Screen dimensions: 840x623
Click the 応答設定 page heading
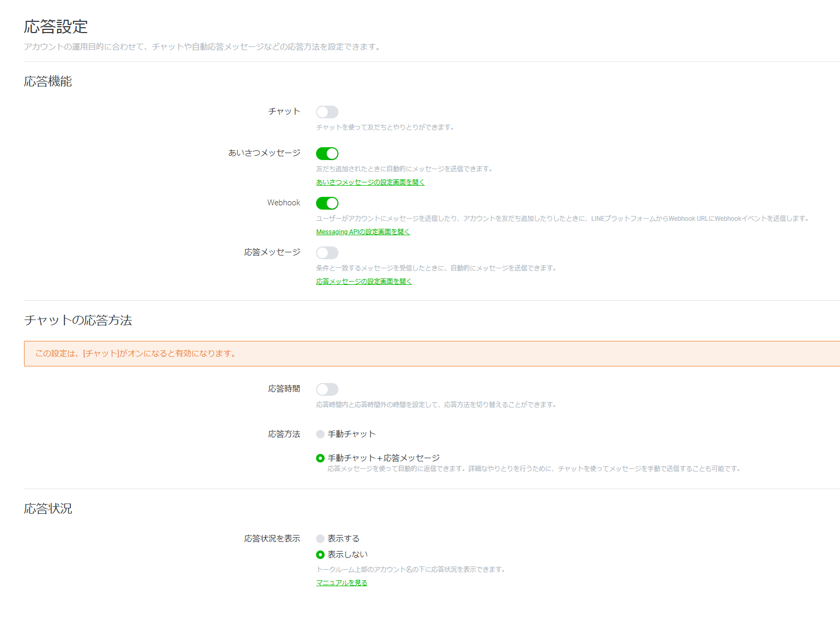(x=56, y=27)
